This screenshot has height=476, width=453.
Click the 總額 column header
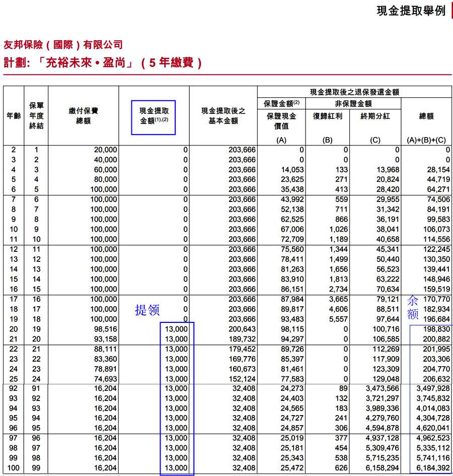pos(426,116)
